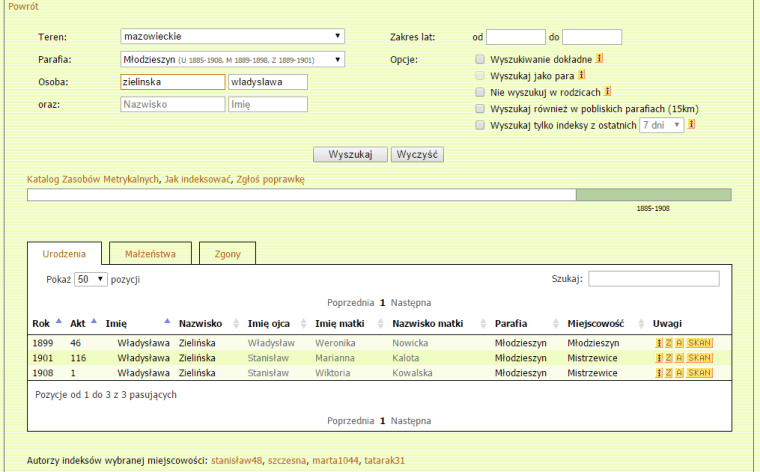The height and width of the screenshot is (472, 760).
Task: Click SKAN icon for the 1899 record
Action: click(700, 342)
